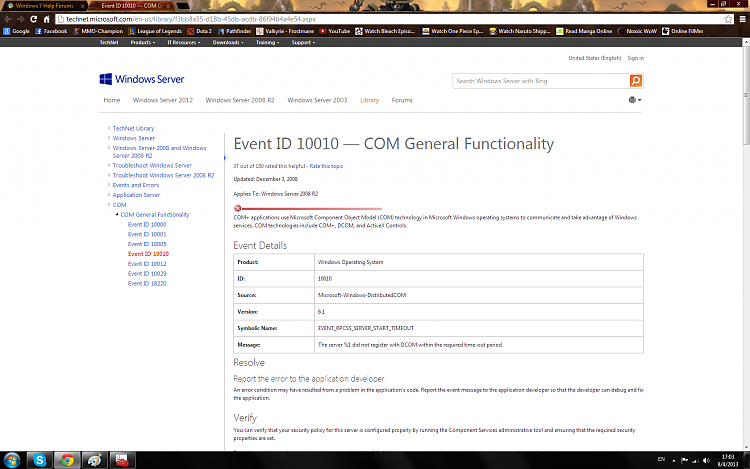Open the print options icon
This screenshot has width=750, height=469.
[x=635, y=100]
